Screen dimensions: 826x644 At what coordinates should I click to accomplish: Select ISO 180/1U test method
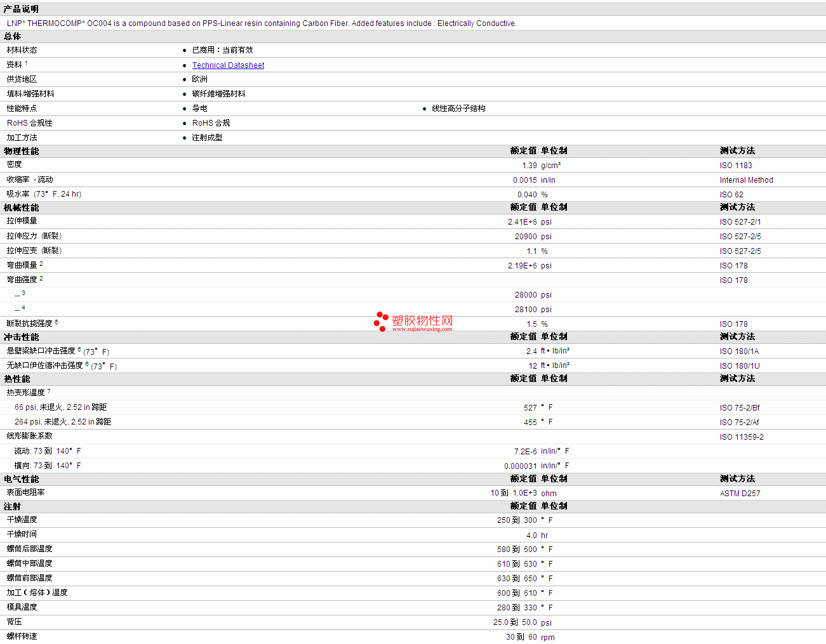coord(740,366)
